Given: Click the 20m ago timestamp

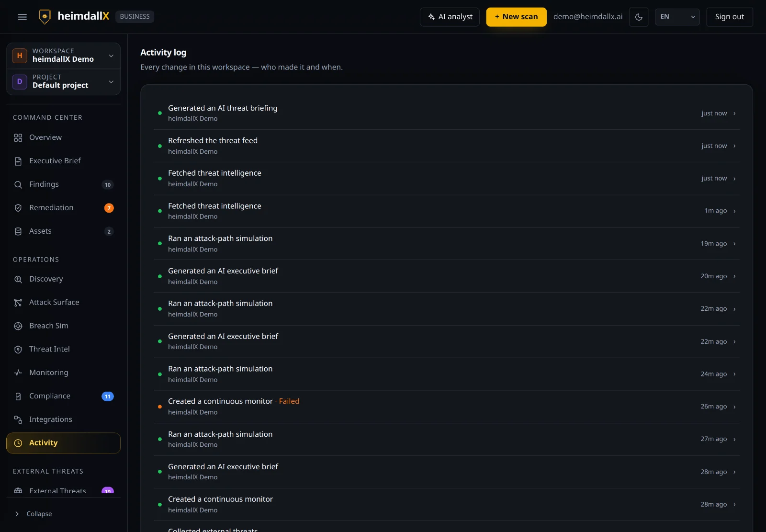Looking at the screenshot, I should point(713,276).
